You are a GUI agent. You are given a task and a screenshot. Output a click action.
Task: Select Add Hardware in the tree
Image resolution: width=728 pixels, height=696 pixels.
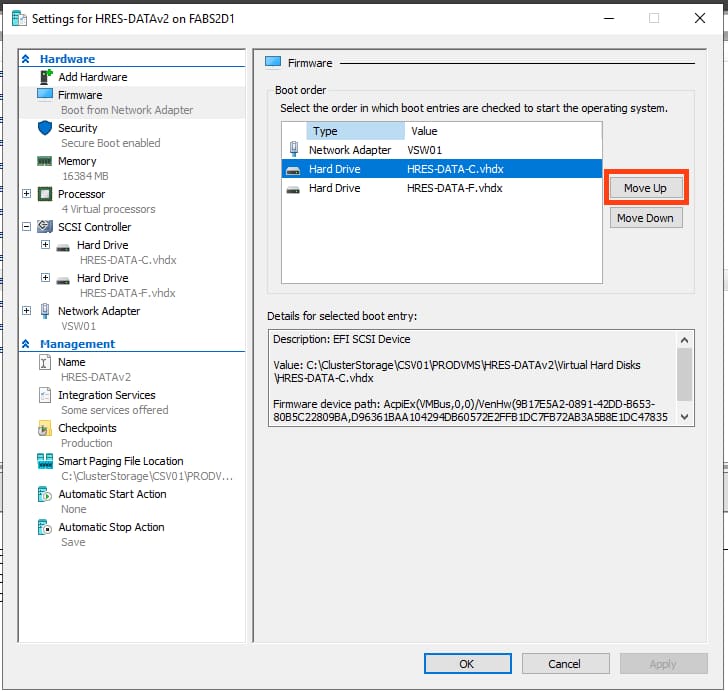point(92,77)
